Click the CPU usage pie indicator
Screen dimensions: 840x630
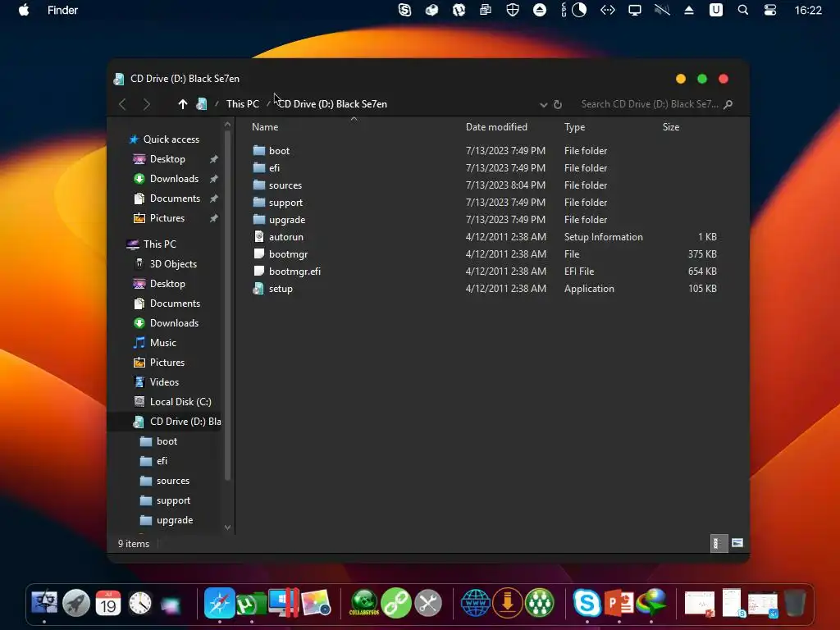tap(579, 10)
